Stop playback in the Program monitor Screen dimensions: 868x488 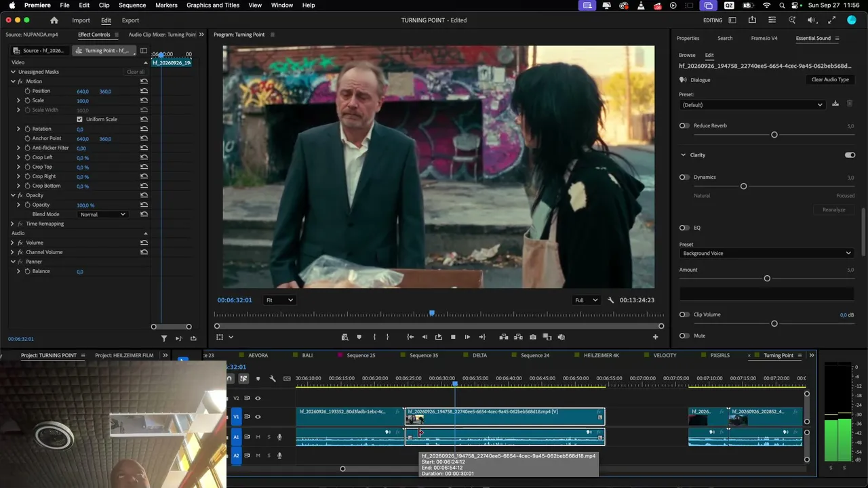point(453,337)
